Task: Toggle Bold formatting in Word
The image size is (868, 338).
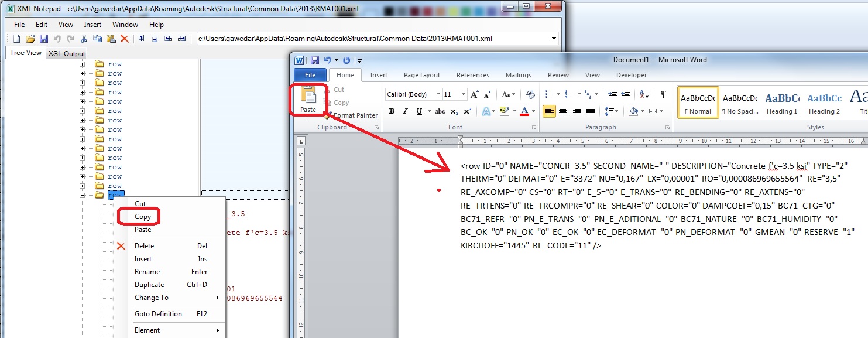Action: pyautogui.click(x=392, y=111)
